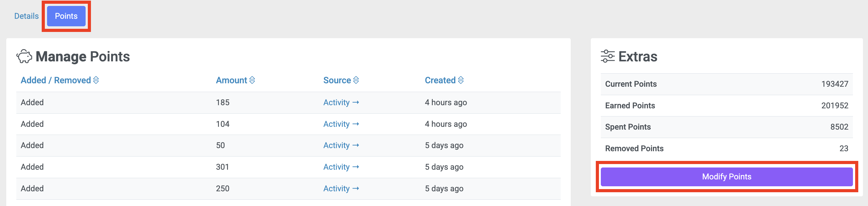Click the Removed Points row in Extras
This screenshot has height=206, width=868.
(x=727, y=148)
